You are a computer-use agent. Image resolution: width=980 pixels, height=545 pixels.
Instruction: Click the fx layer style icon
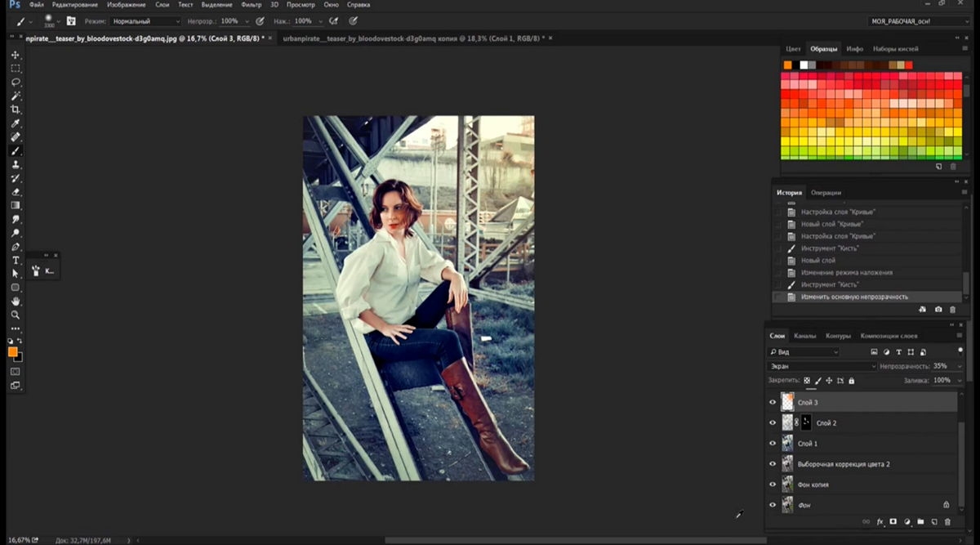click(x=880, y=521)
